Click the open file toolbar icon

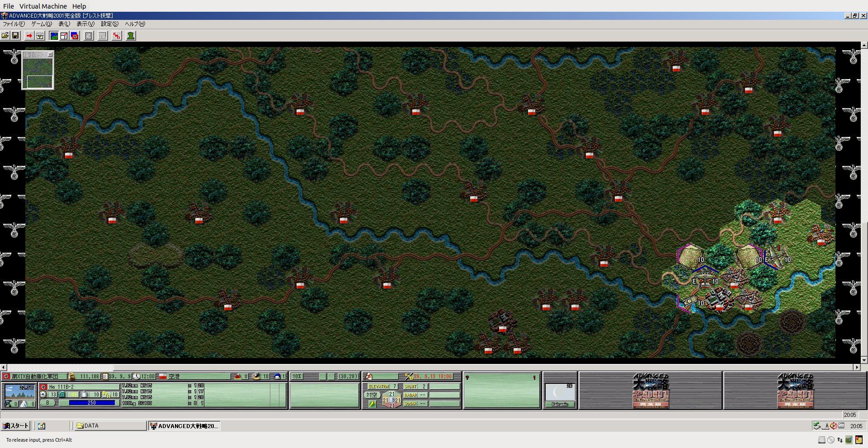click(x=5, y=36)
